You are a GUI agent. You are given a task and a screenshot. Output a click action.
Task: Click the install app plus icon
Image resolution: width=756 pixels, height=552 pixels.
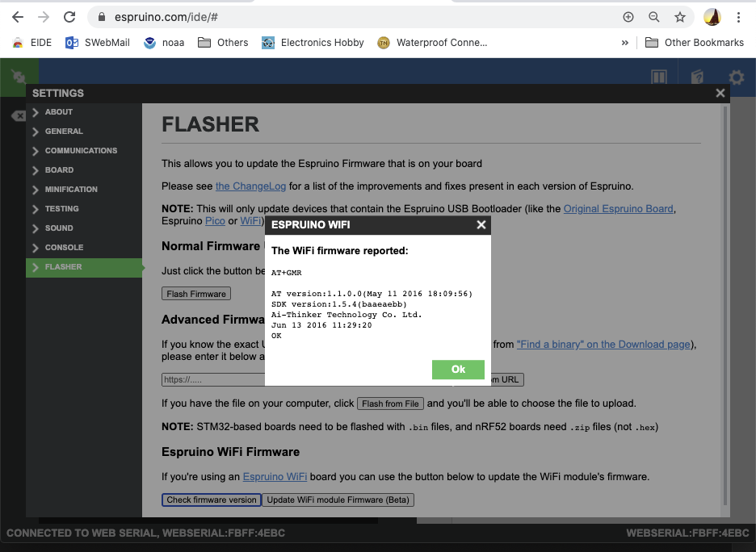[x=628, y=17]
